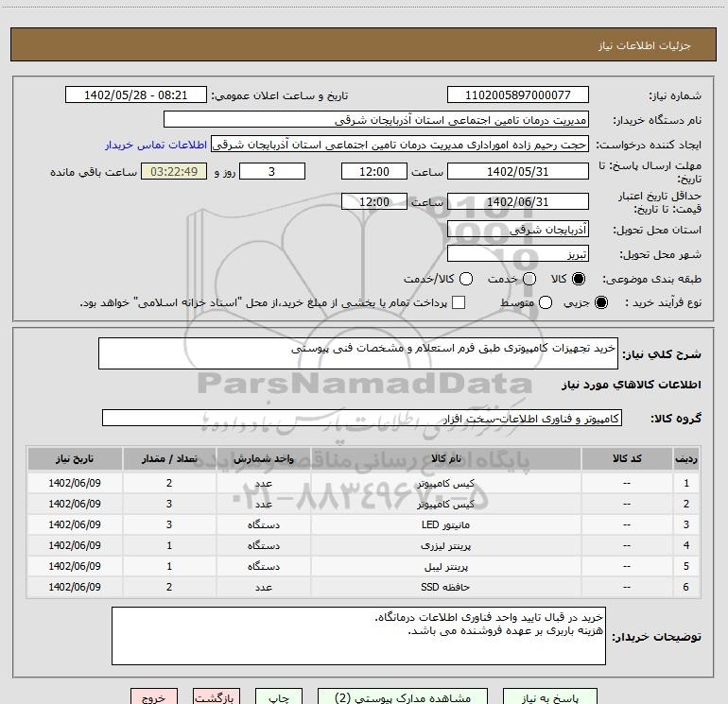The image size is (728, 704).
Task: Select the کالا radio button
Action: click(x=579, y=279)
